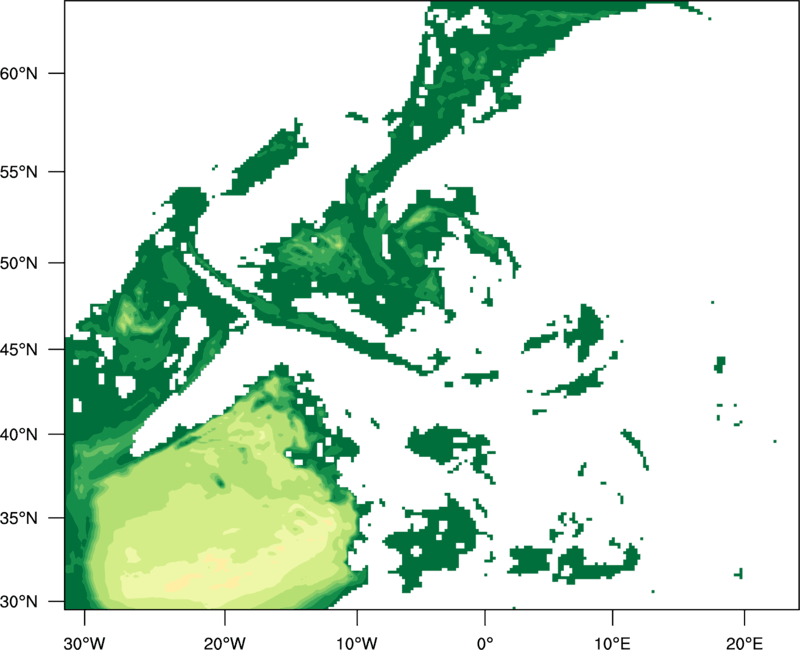Click the 50°N latitude label

tap(19, 263)
